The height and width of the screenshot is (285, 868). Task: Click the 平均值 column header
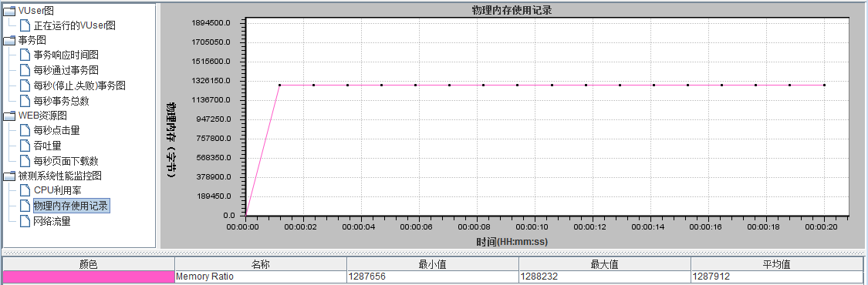pyautogui.click(x=777, y=264)
